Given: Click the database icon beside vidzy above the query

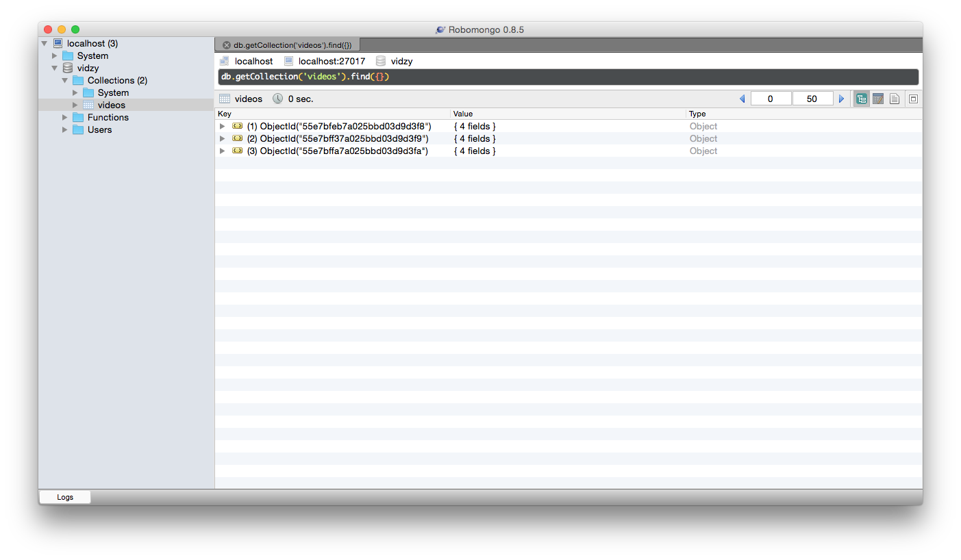Looking at the screenshot, I should pos(381,61).
